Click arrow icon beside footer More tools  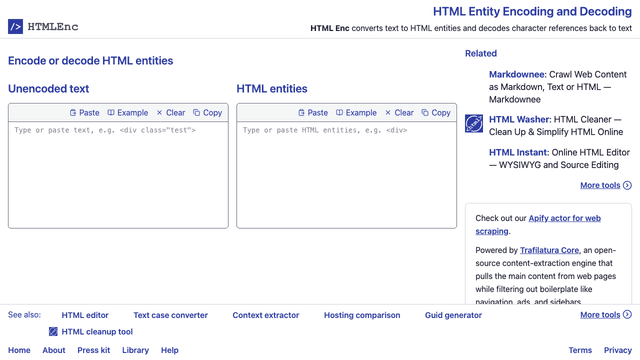point(627,315)
